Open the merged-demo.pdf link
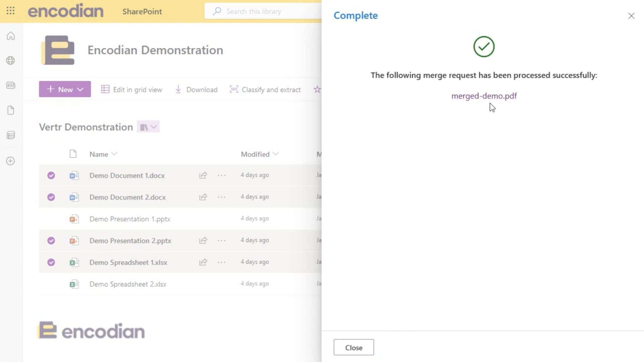Image resolution: width=644 pixels, height=362 pixels. tap(484, 96)
